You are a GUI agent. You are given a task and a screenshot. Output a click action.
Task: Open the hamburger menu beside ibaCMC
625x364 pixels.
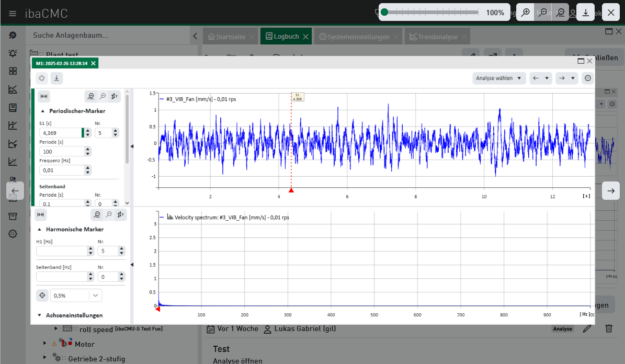pyautogui.click(x=13, y=14)
